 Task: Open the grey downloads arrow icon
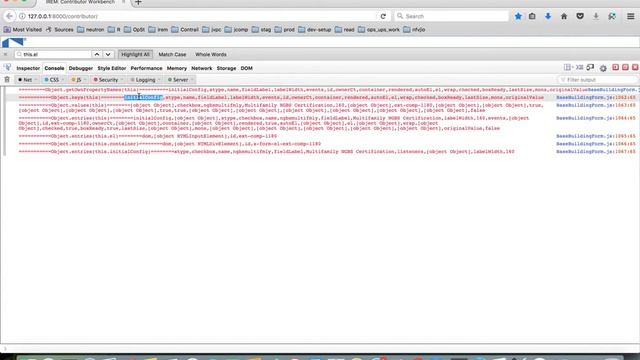[596, 16]
